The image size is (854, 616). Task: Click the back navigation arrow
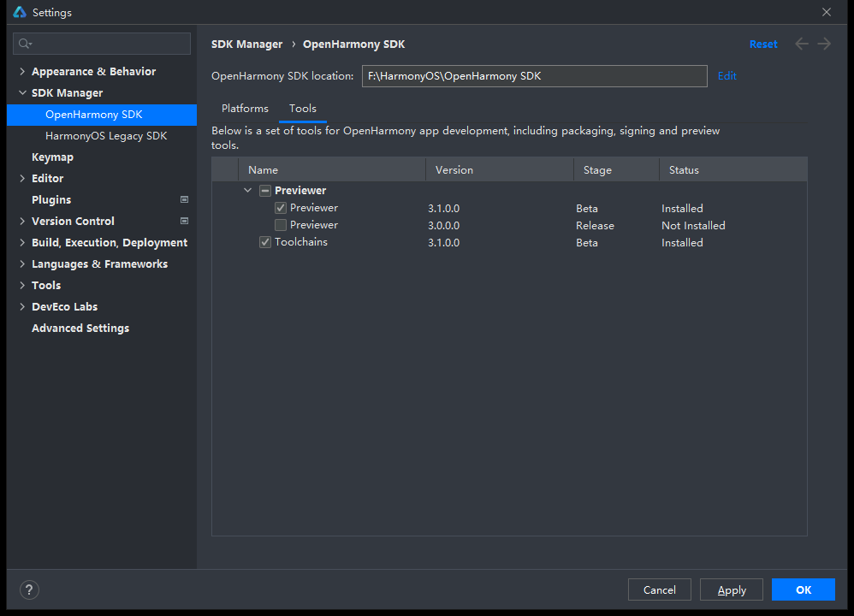pyautogui.click(x=801, y=44)
